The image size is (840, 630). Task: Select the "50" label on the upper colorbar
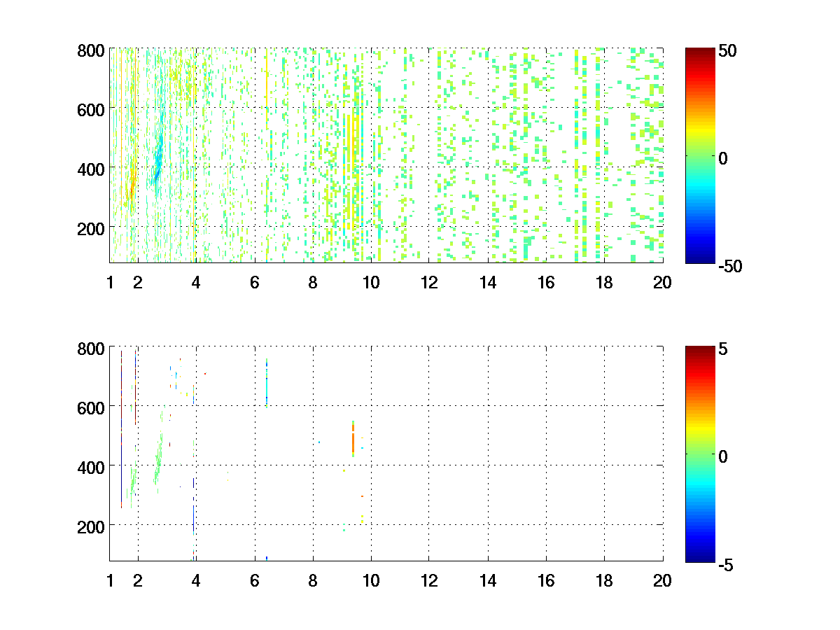point(727,51)
